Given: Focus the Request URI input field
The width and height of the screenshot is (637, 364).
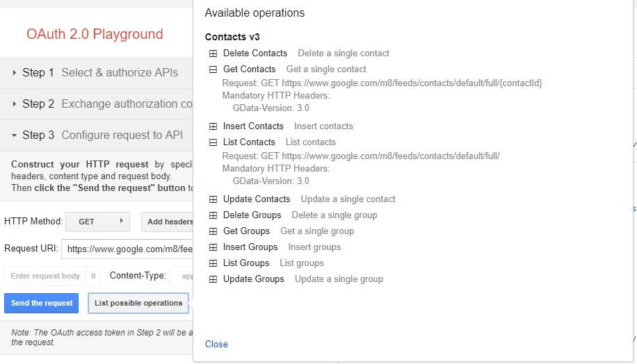Looking at the screenshot, I should (127, 249).
